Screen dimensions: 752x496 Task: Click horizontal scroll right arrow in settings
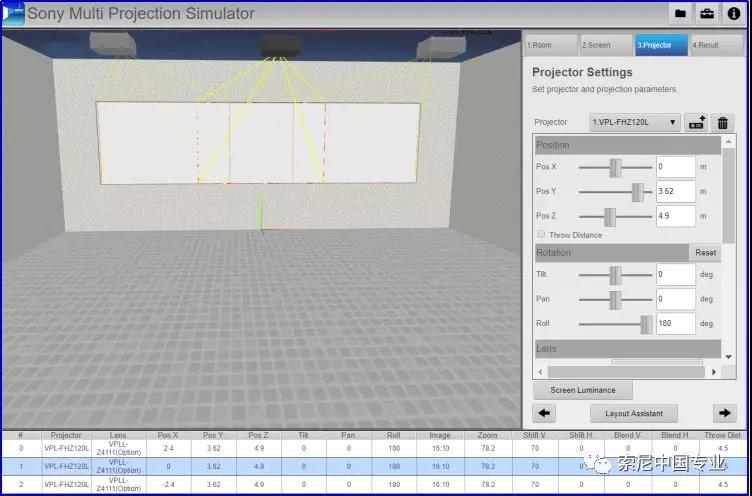pyautogui.click(x=714, y=372)
